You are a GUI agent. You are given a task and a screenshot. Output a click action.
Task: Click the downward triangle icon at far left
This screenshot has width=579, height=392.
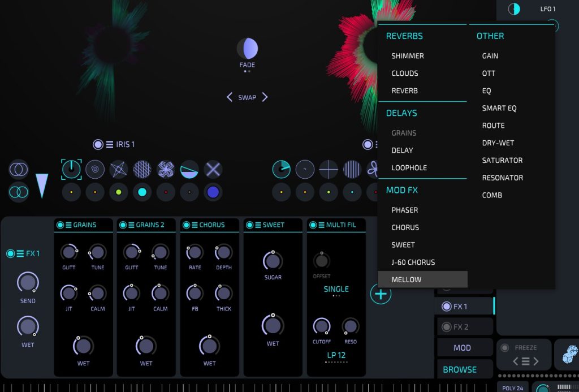point(42,186)
